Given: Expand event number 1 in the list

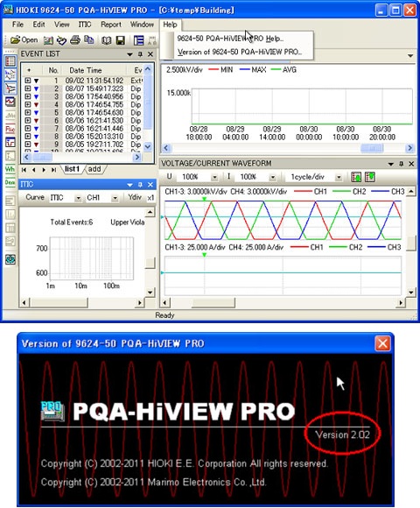Looking at the screenshot, I should click(x=27, y=81).
